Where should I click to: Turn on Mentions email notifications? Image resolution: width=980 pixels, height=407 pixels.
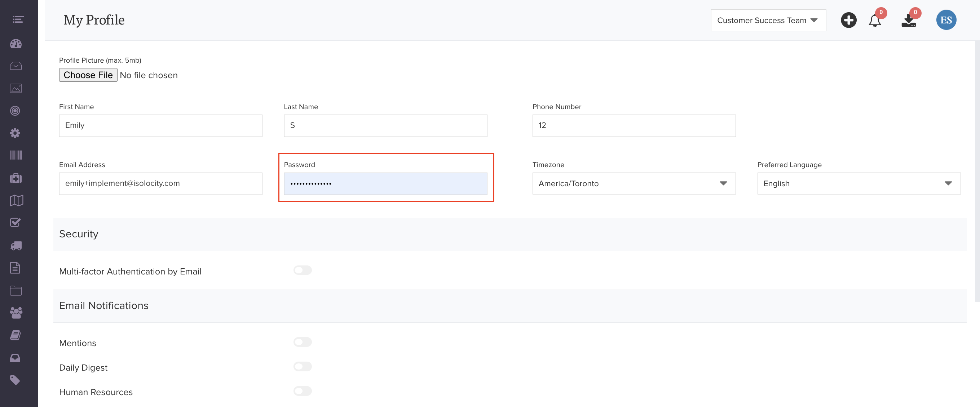click(x=303, y=342)
